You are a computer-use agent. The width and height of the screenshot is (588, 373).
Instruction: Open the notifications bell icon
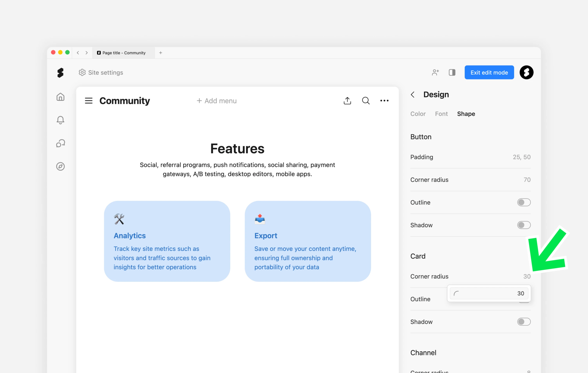click(60, 120)
